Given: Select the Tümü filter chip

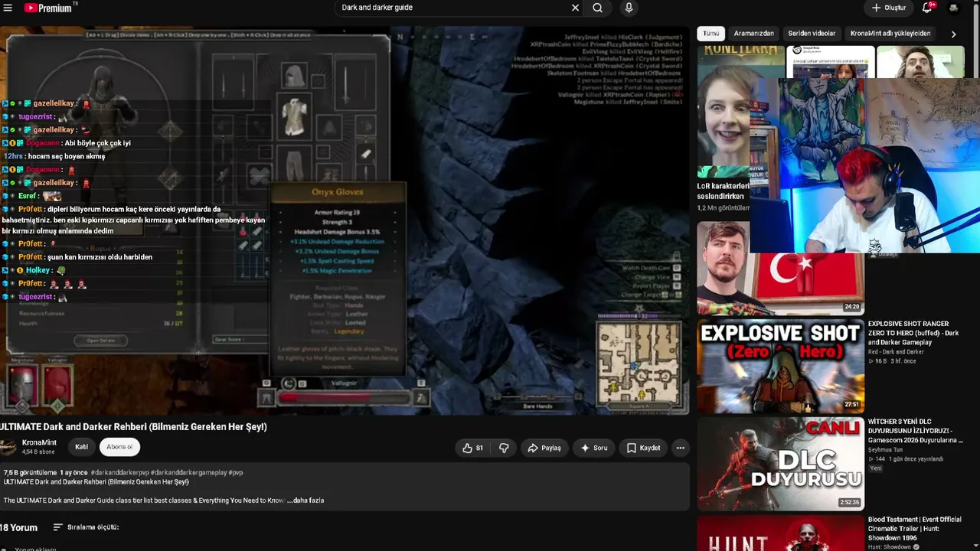Looking at the screenshot, I should (711, 34).
